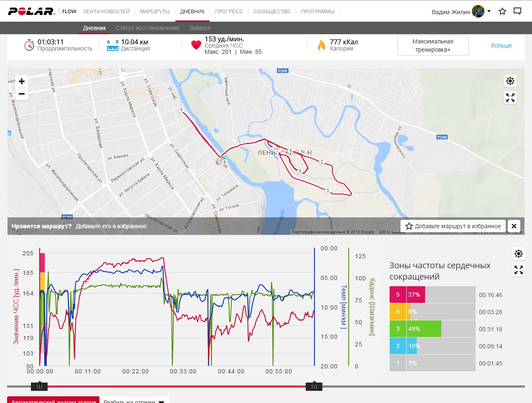The height and width of the screenshot is (403, 532).
Task: Zoom in on the route map
Action: click(x=22, y=82)
